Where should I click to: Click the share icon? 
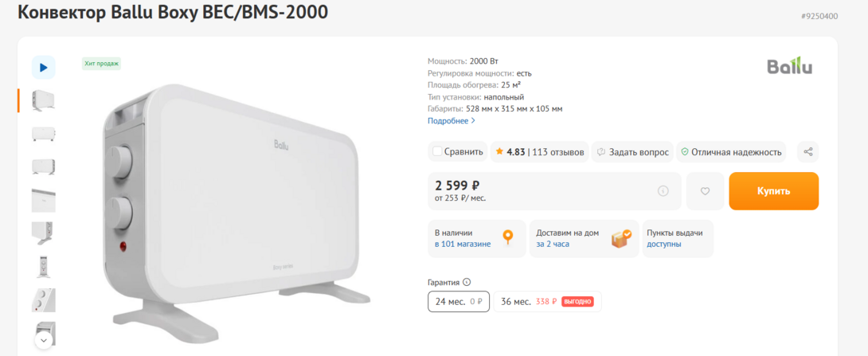807,152
